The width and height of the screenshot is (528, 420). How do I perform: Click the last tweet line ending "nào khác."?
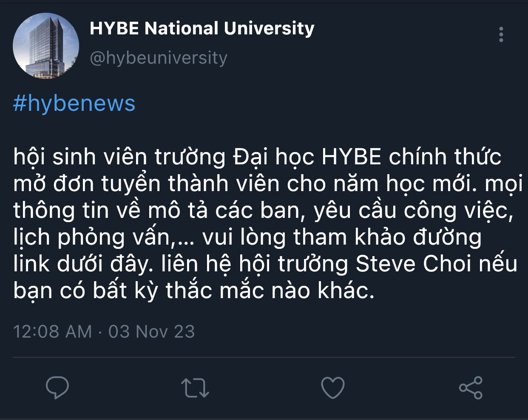pos(194,290)
